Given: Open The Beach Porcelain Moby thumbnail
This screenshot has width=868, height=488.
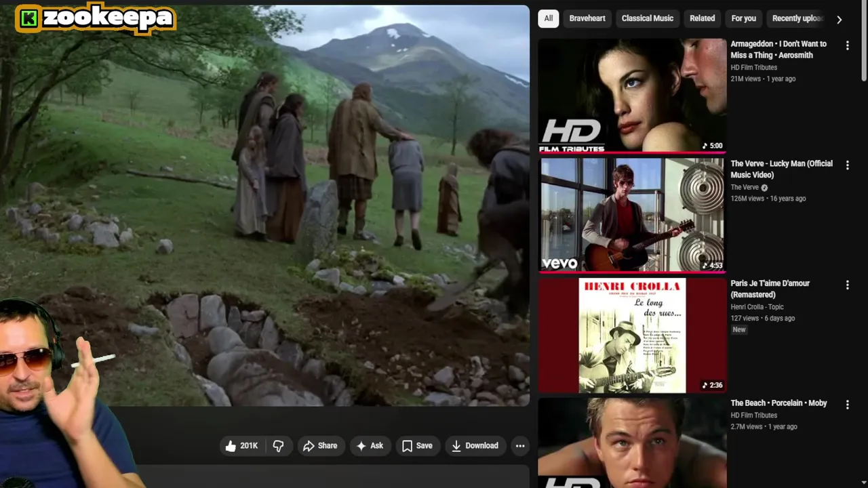Looking at the screenshot, I should (x=632, y=443).
